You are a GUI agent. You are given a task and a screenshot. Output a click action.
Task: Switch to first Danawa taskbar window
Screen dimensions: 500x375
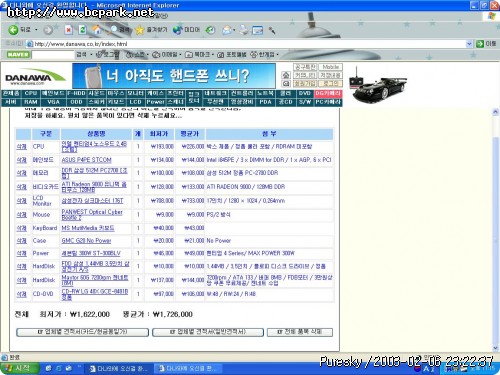[119, 369]
